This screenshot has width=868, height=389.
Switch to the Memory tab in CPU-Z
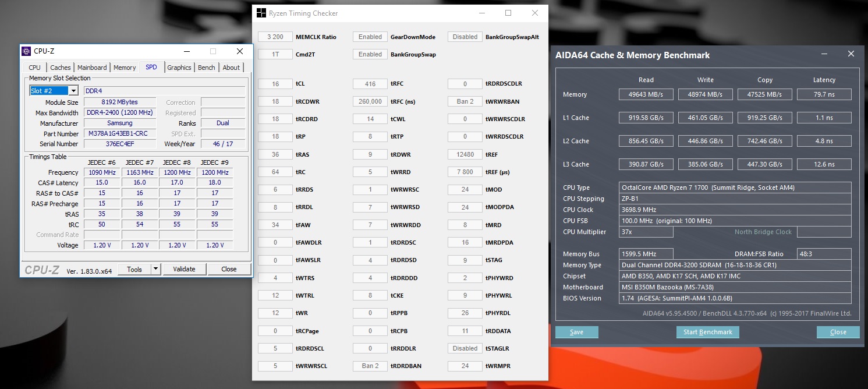tap(125, 68)
